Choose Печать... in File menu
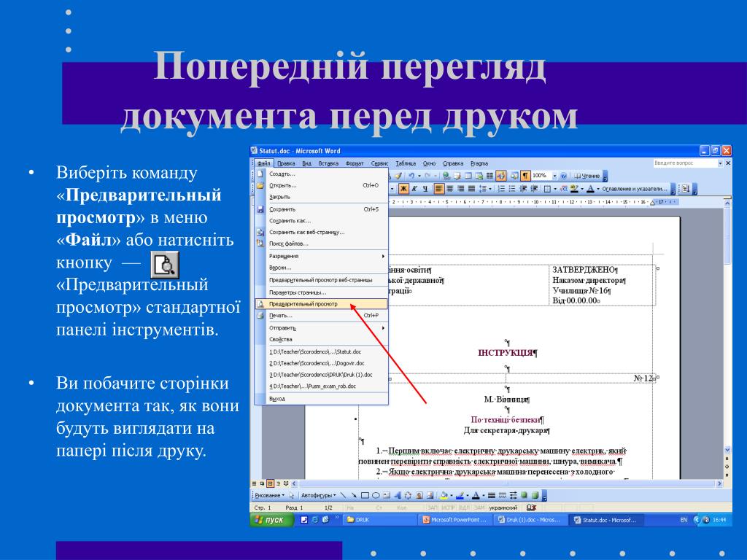The height and width of the screenshot is (560, 747). pyautogui.click(x=322, y=316)
